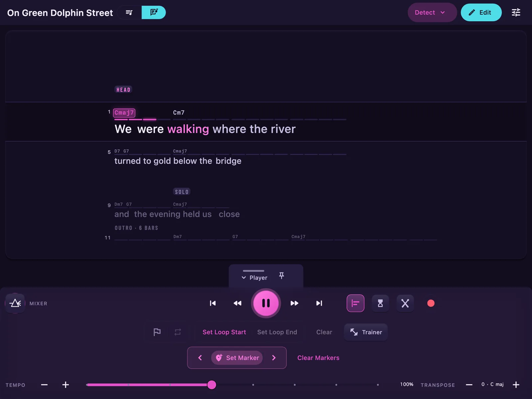
Task: Start recording with the red dot
Action: pos(431,303)
